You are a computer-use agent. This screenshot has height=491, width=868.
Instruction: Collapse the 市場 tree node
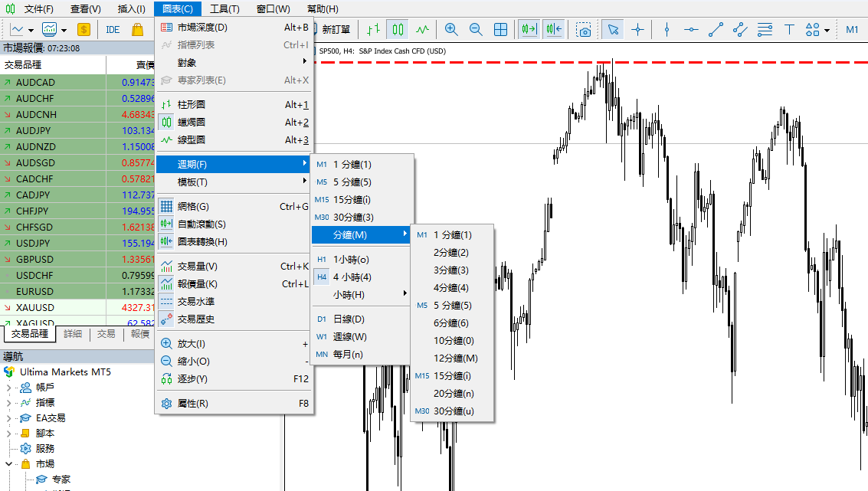[9, 463]
